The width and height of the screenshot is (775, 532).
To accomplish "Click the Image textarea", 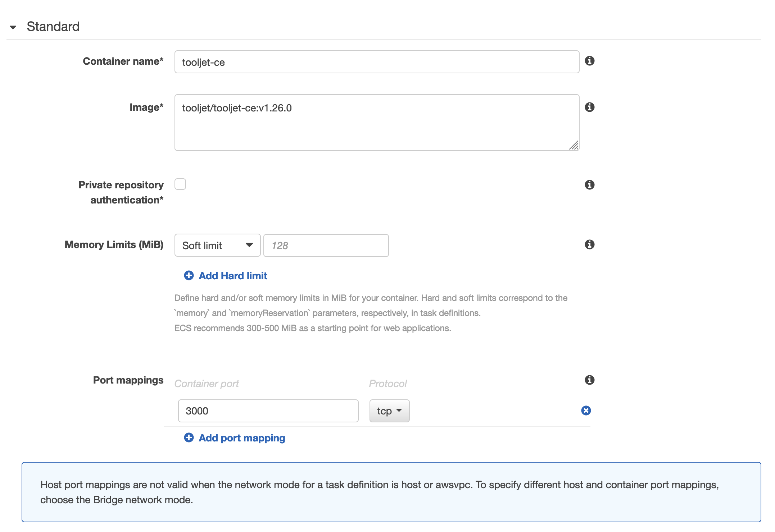I will (377, 122).
